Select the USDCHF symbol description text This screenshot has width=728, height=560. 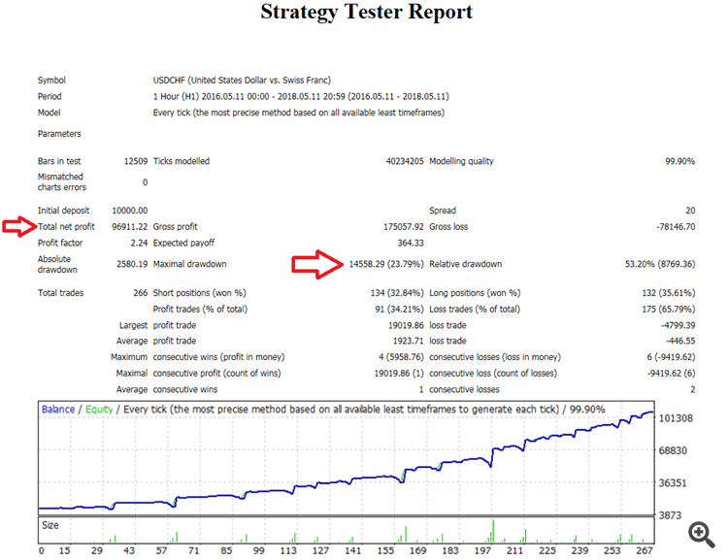pos(242,80)
